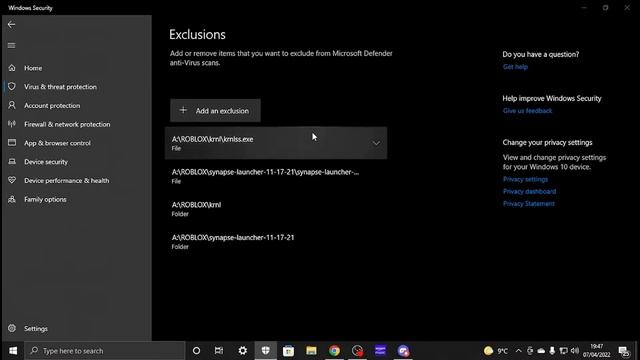Minimize the Windows Security window

click(584, 7)
